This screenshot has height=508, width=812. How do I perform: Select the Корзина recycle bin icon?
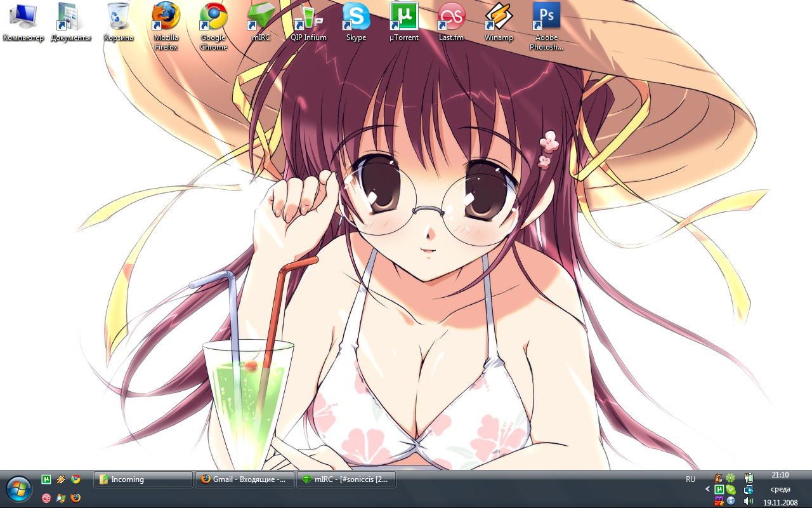click(x=119, y=22)
